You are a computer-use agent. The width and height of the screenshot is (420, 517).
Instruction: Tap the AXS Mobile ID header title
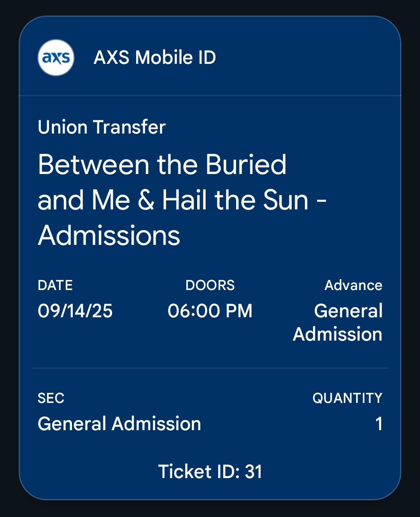[x=155, y=58]
